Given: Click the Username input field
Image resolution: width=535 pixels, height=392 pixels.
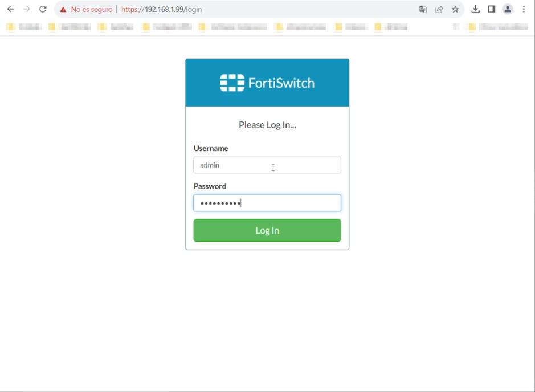Looking at the screenshot, I should click(267, 165).
